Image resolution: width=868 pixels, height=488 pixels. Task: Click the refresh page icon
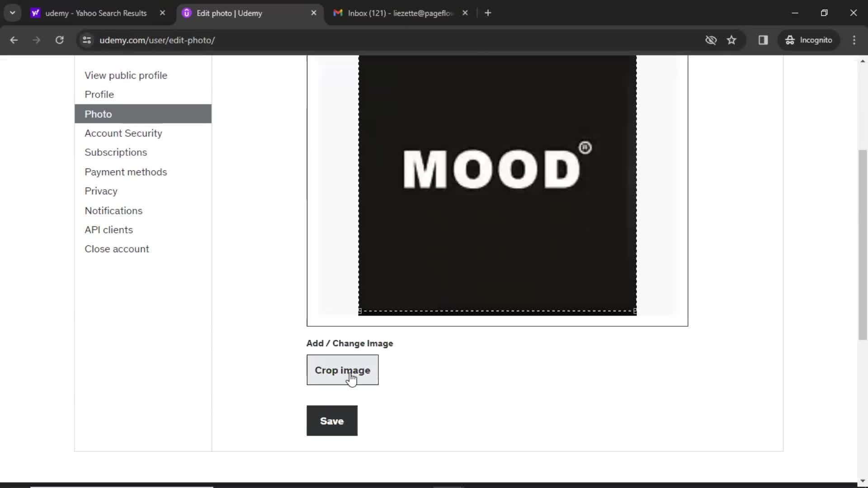coord(60,40)
